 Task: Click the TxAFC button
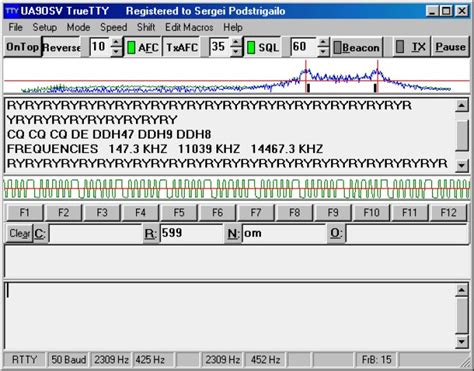pos(182,47)
